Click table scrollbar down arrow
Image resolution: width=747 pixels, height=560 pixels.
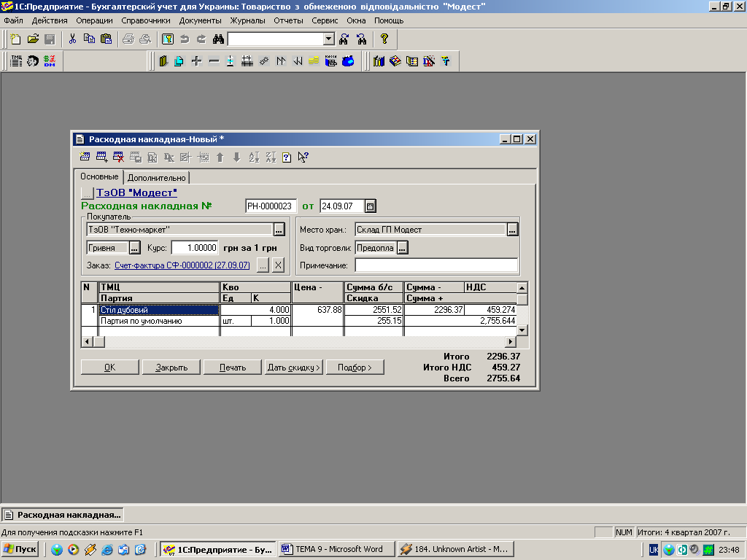point(522,330)
